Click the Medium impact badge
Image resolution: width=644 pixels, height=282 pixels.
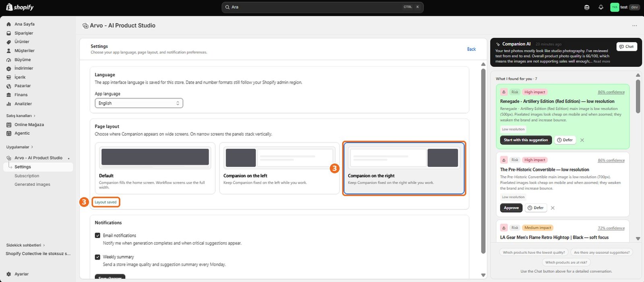pyautogui.click(x=537, y=228)
